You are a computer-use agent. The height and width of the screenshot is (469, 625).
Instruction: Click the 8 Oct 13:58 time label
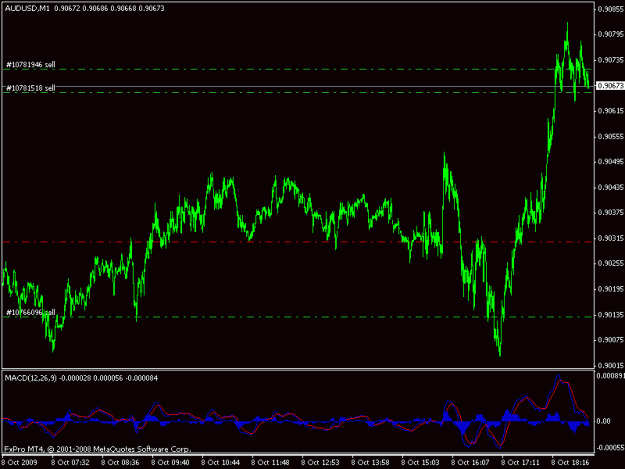point(370,463)
